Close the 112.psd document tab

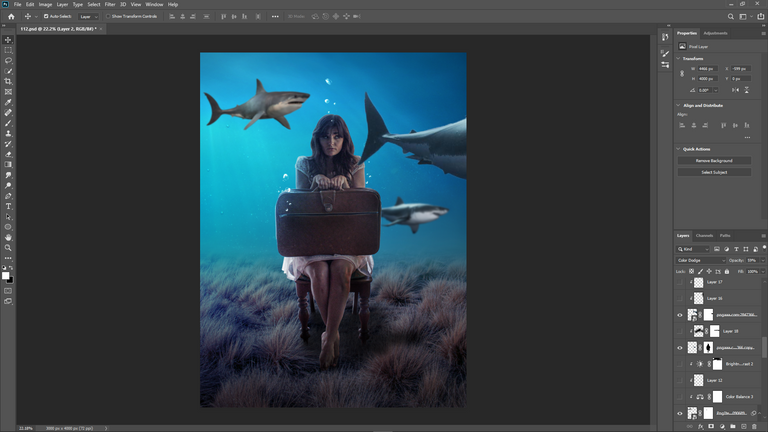click(x=101, y=29)
